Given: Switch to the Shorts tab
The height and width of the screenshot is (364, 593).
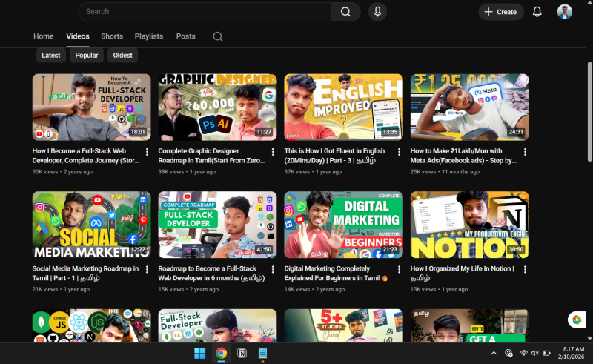Looking at the screenshot, I should (112, 36).
